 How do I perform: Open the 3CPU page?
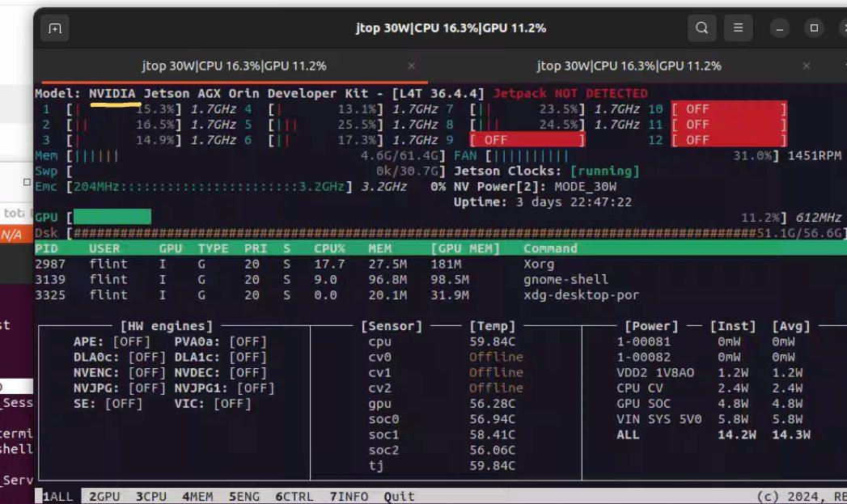pyautogui.click(x=151, y=497)
